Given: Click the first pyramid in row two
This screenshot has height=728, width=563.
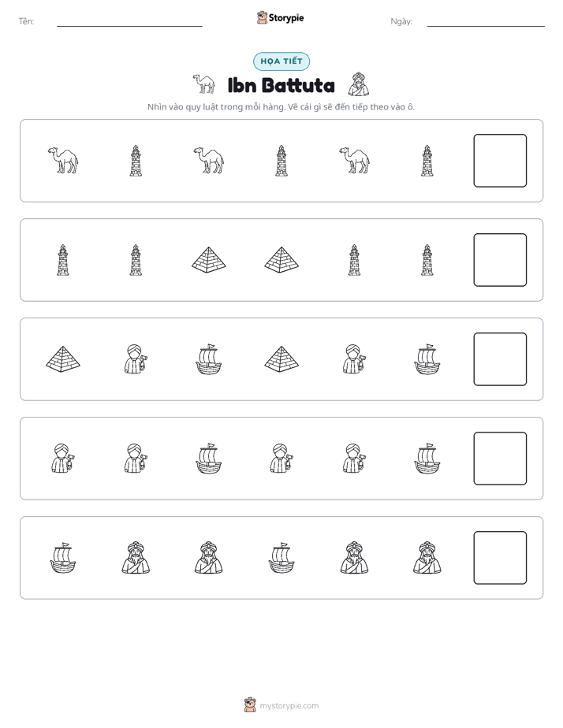Looking at the screenshot, I should [209, 260].
